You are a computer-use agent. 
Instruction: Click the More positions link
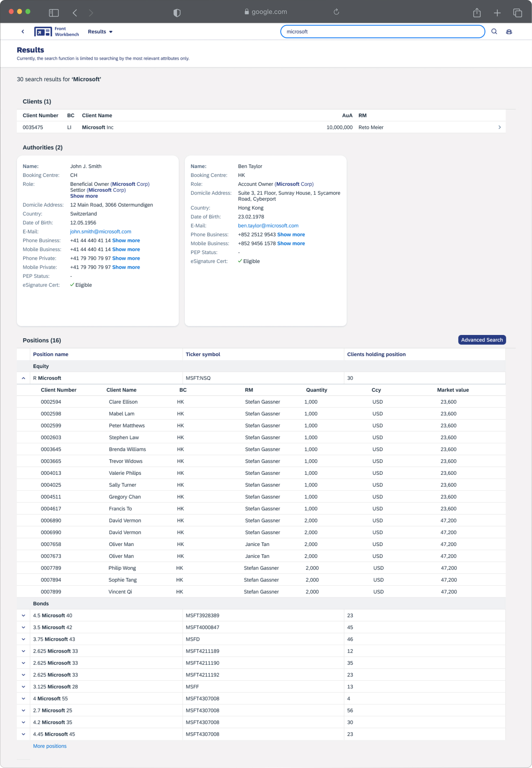pyautogui.click(x=50, y=746)
